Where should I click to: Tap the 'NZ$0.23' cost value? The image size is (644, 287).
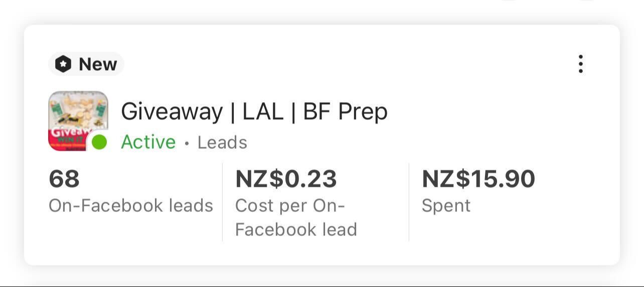[286, 179]
